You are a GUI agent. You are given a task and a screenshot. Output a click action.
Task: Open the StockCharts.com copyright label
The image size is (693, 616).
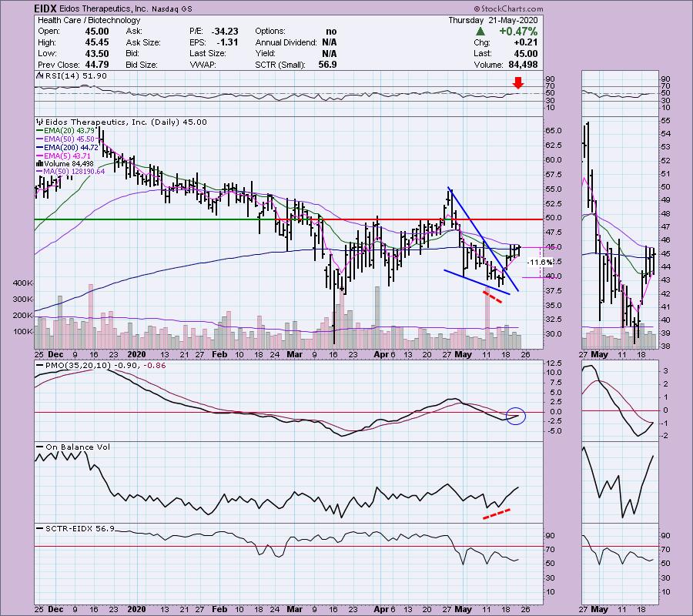click(508, 8)
